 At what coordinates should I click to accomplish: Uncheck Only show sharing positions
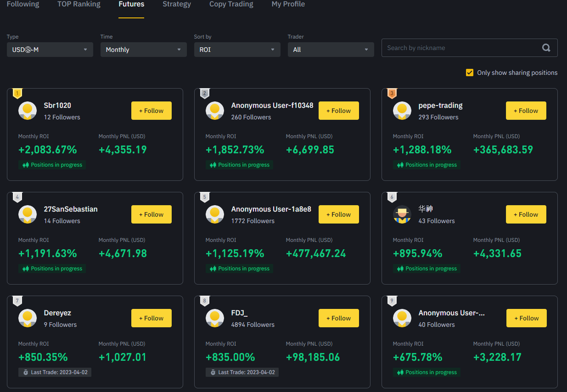[x=470, y=73]
